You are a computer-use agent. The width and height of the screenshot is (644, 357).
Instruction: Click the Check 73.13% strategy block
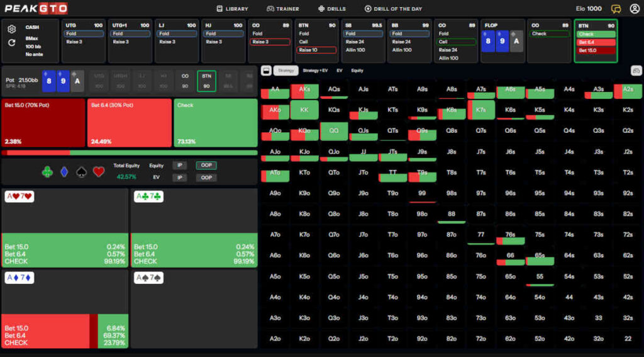(x=215, y=123)
